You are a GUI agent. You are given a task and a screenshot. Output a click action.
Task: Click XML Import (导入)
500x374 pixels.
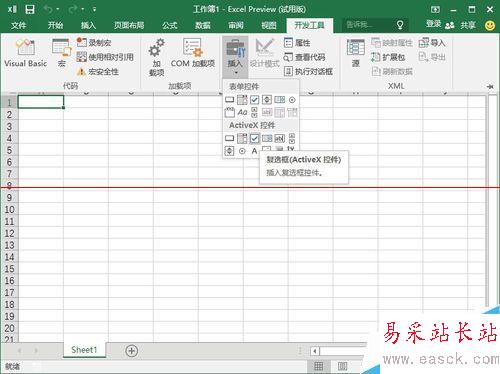[x=432, y=43]
